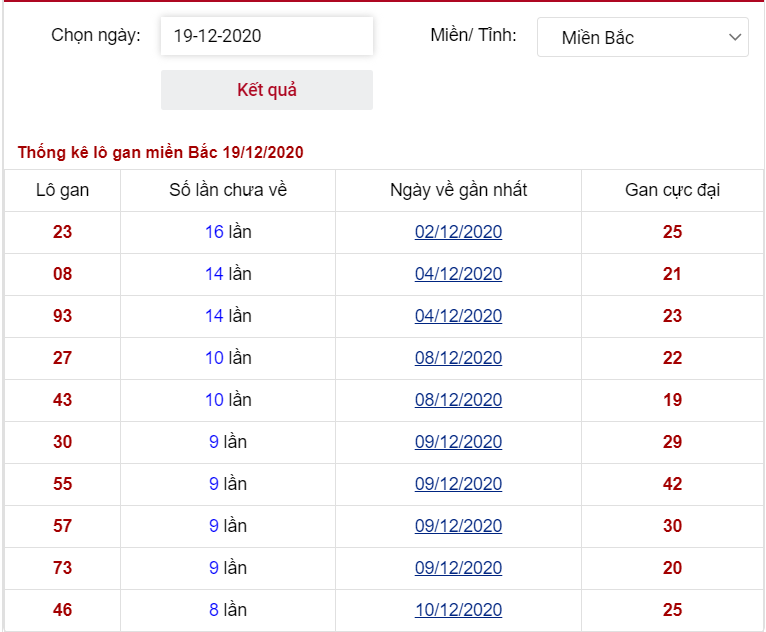766x632 pixels.
Task: Click the Ngày về gần nhất column header
Action: coord(458,190)
